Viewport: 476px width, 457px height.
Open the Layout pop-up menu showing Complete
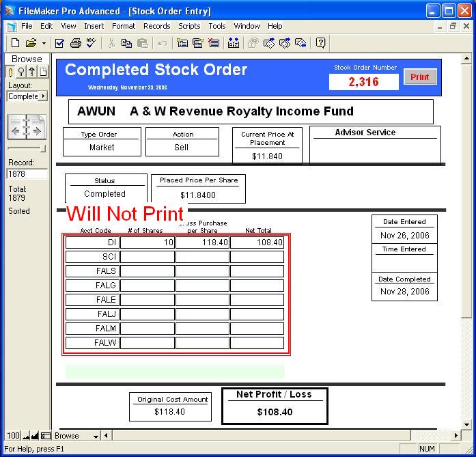tap(27, 96)
